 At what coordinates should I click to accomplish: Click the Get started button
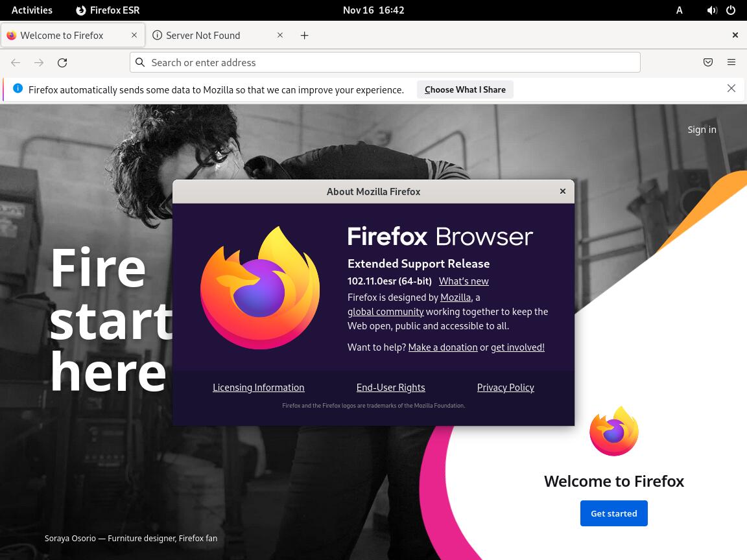click(x=613, y=513)
